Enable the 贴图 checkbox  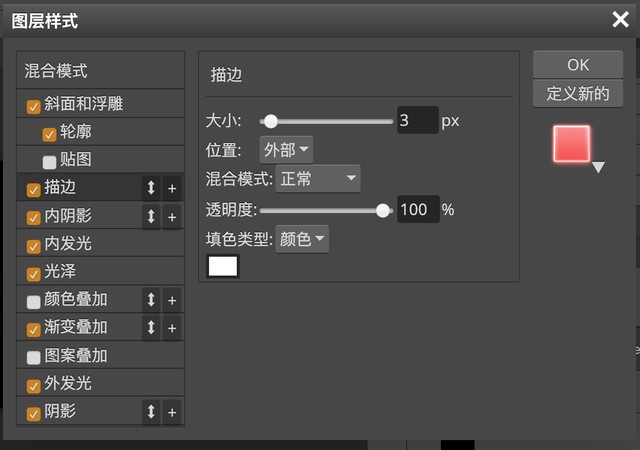tap(49, 161)
